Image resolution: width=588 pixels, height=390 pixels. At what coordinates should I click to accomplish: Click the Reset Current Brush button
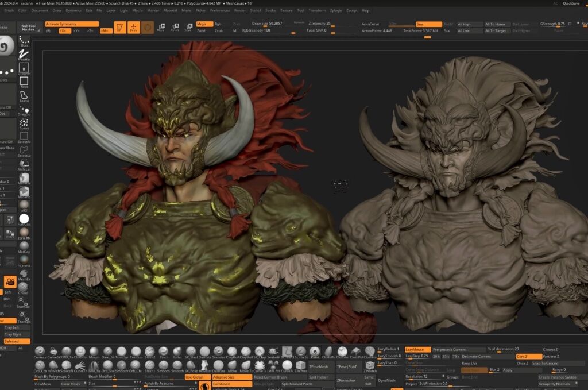coord(280,377)
